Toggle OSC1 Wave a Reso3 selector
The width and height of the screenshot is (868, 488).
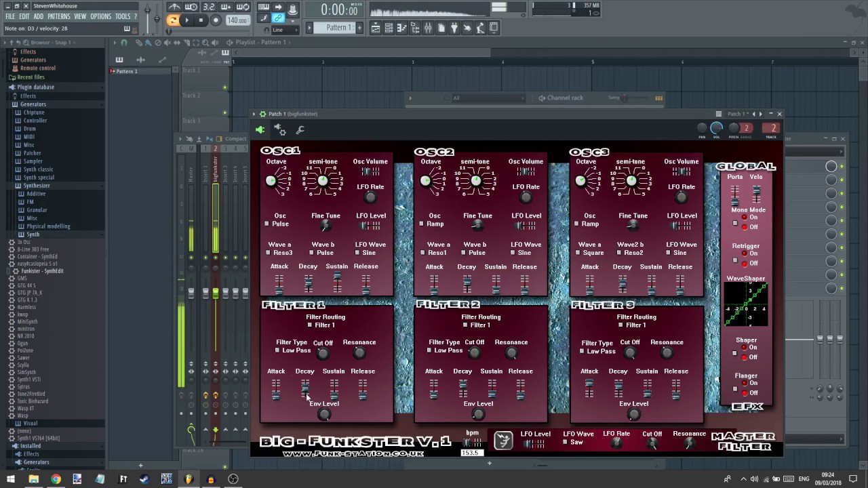coord(269,253)
